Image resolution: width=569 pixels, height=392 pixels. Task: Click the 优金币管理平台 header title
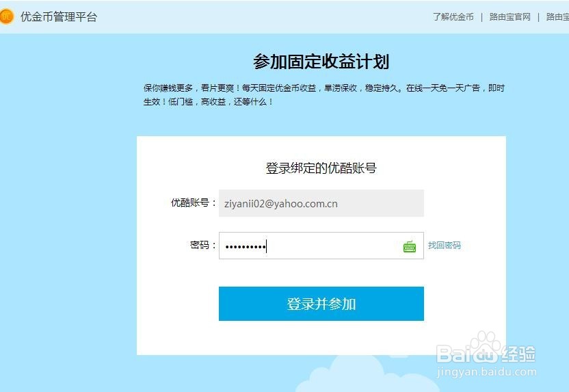[59, 16]
